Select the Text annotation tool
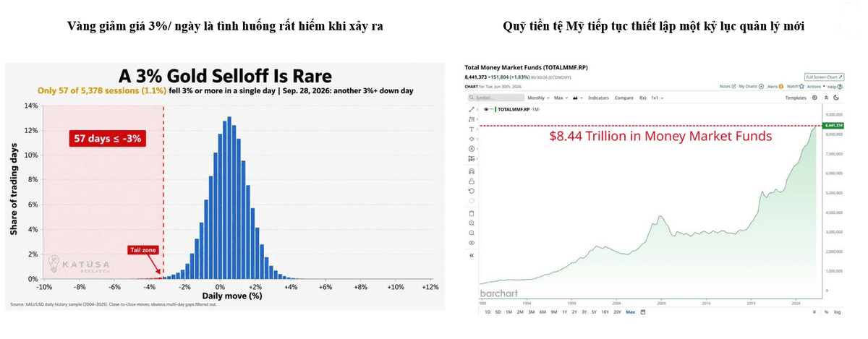The height and width of the screenshot is (339, 868). 472,129
